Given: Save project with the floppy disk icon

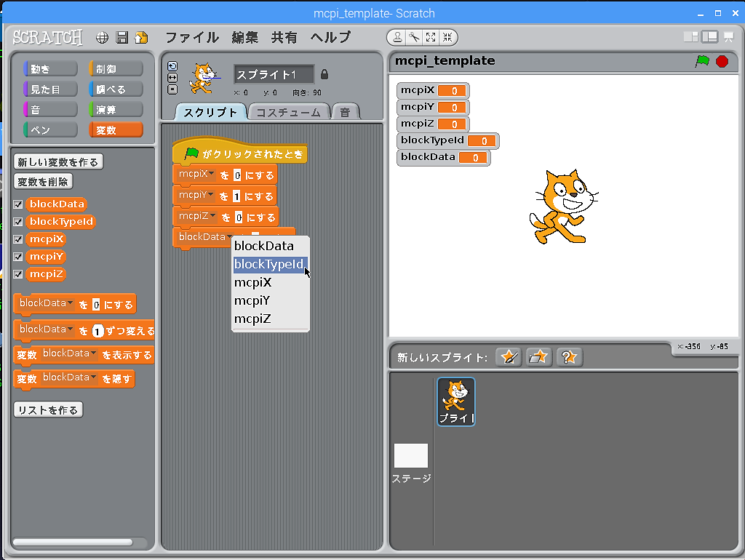Looking at the screenshot, I should point(122,38).
